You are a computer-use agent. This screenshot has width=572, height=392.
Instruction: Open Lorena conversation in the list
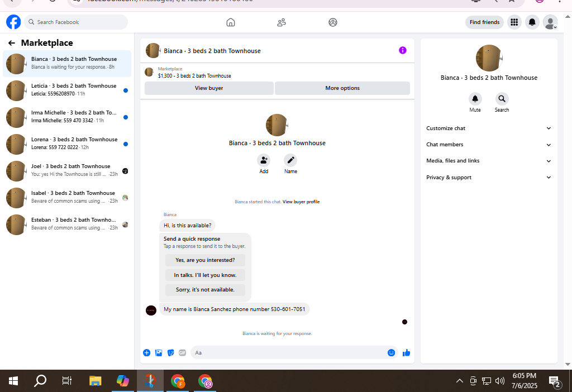67,144
